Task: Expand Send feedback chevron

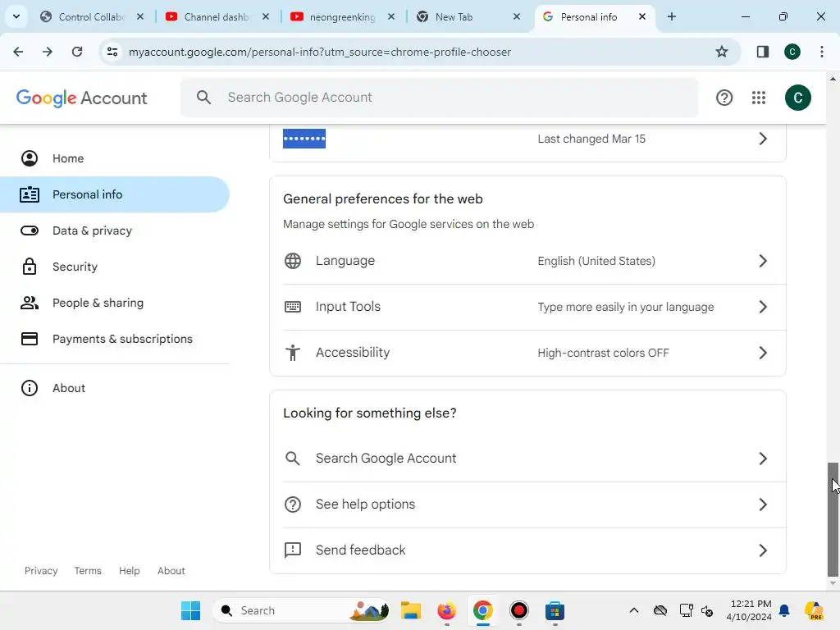Action: coord(763,550)
